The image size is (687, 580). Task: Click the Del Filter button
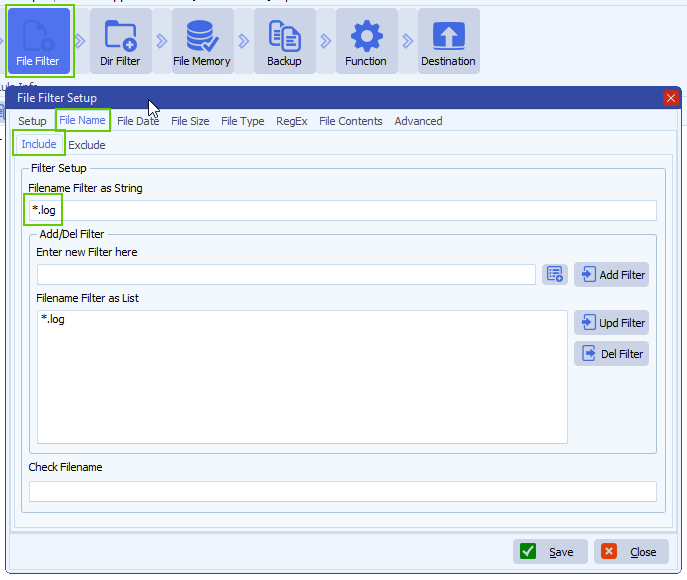(612, 354)
